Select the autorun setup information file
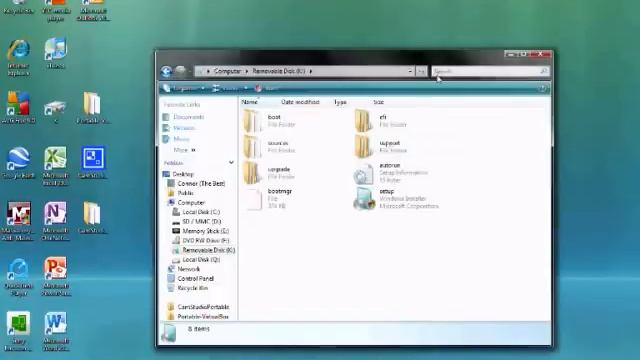The height and width of the screenshot is (360, 640). point(391,173)
